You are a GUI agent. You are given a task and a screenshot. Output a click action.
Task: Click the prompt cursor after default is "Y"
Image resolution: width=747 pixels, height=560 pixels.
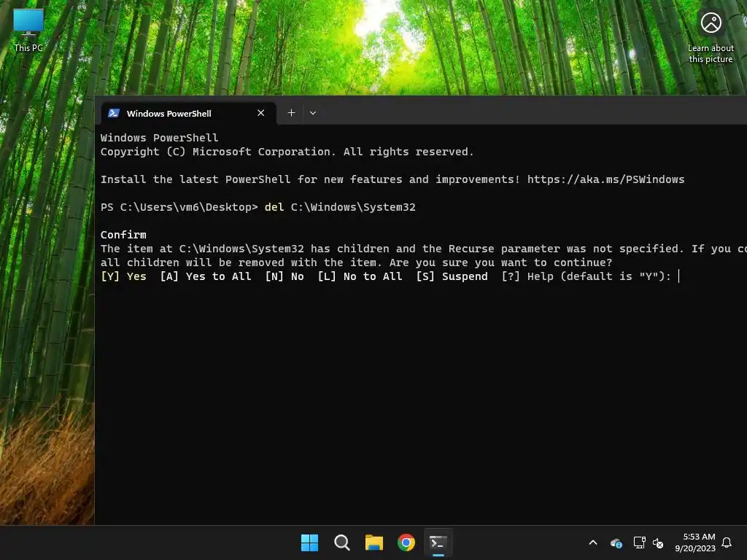(679, 276)
